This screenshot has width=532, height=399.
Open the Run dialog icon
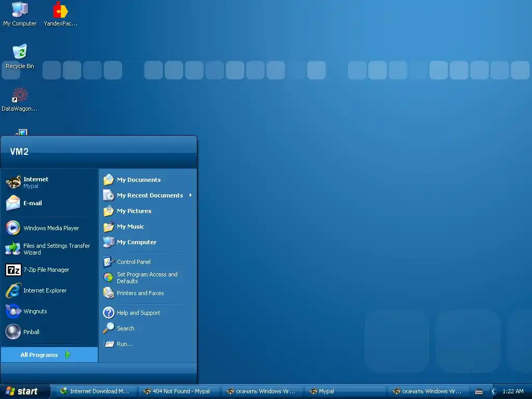109,344
